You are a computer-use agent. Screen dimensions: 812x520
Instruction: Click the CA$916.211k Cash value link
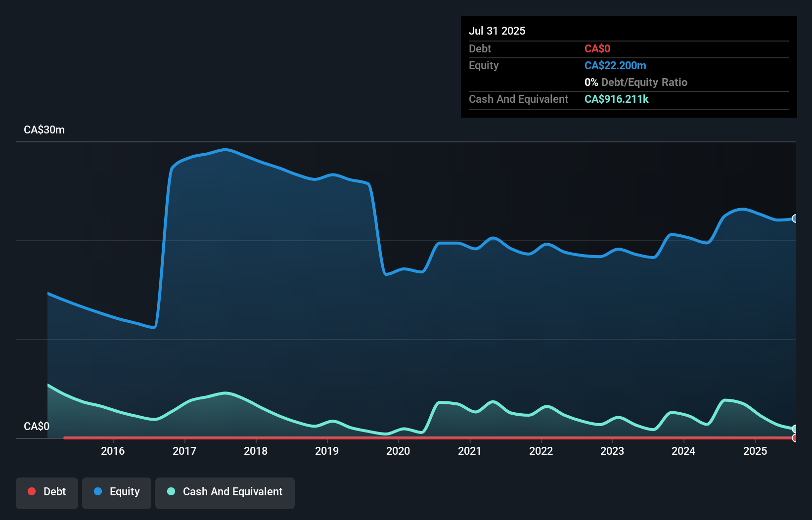click(617, 99)
